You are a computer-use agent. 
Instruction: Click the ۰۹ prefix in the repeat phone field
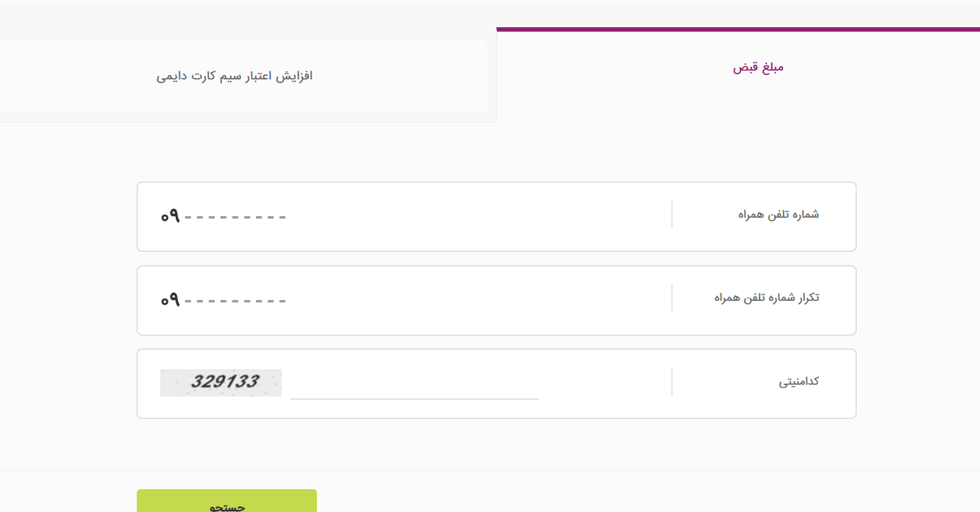(x=171, y=300)
